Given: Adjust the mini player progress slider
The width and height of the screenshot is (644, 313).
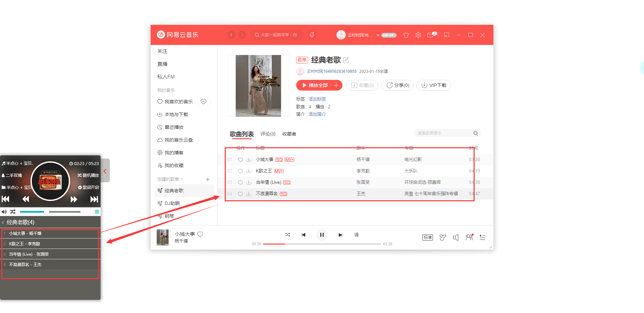Looking at the screenshot, I should 50,212.
